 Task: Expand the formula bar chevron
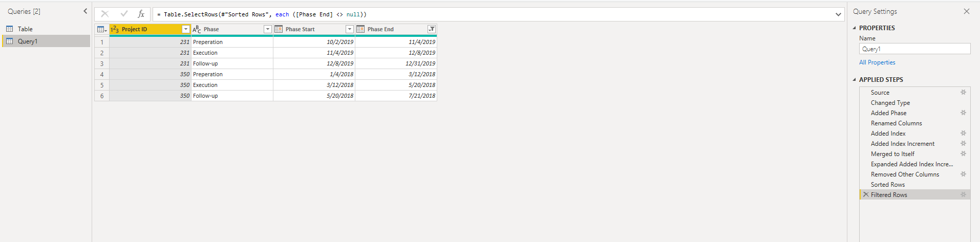click(838, 14)
